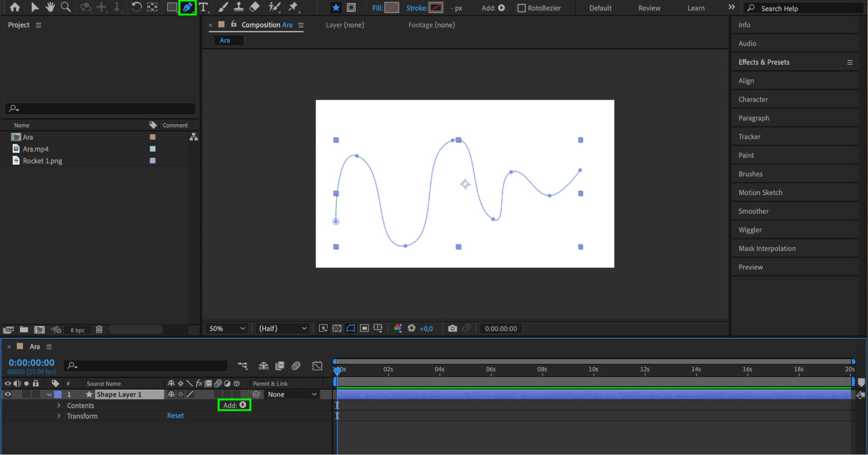Click the Home icon

15,7
